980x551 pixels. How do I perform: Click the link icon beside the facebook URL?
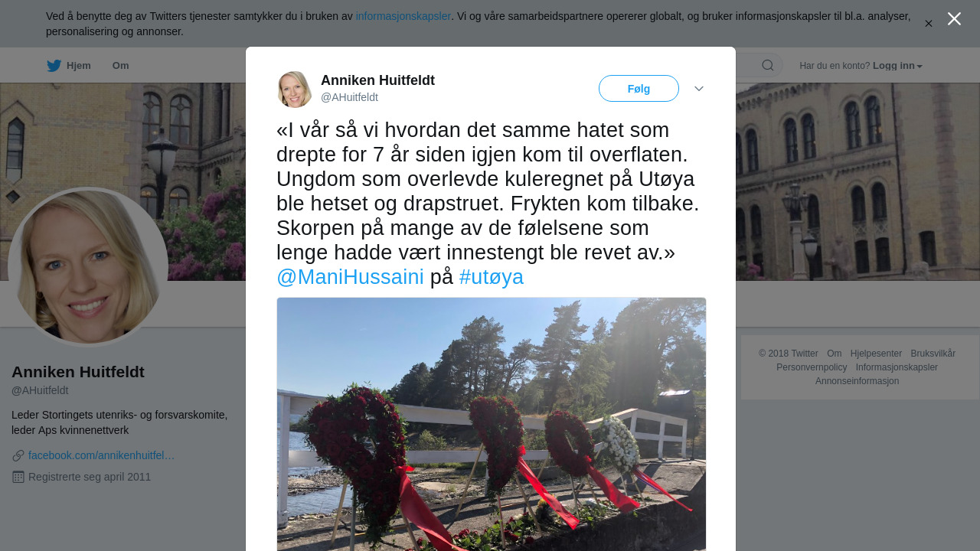(x=18, y=456)
